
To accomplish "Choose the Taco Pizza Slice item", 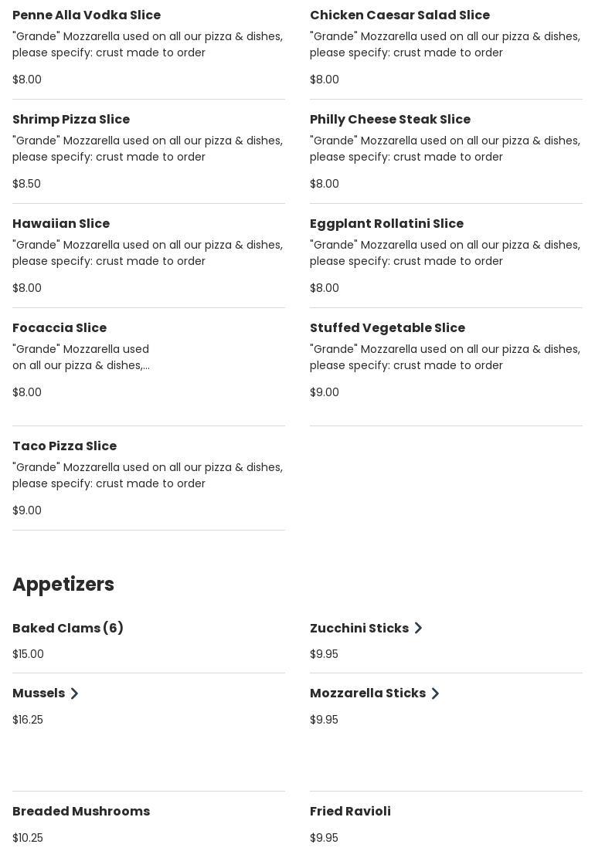I will [64, 446].
